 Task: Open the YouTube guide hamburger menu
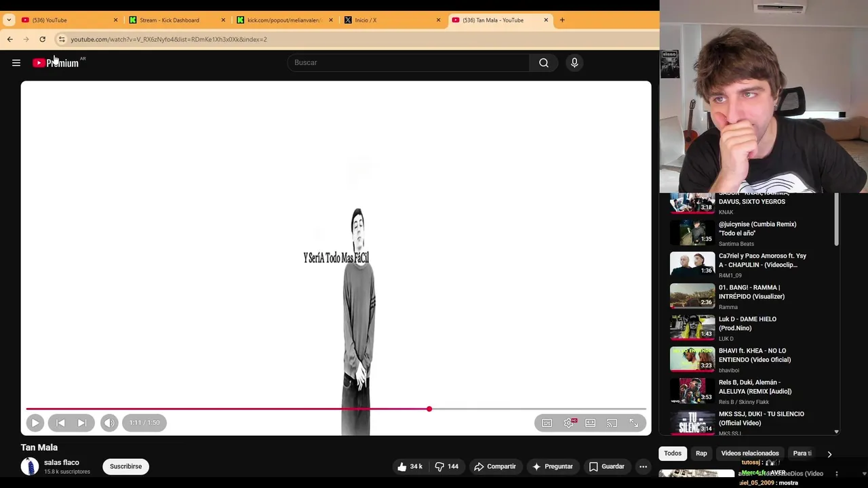click(x=16, y=63)
